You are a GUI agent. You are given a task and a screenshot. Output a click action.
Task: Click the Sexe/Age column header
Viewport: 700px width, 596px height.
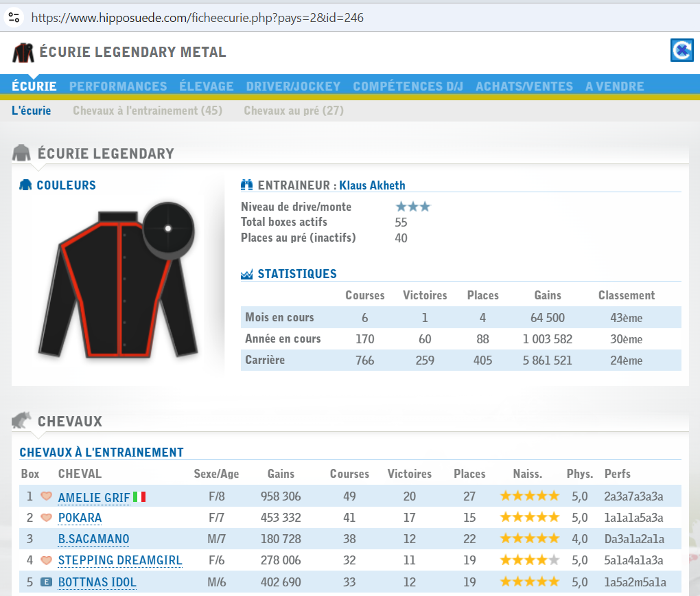(216, 474)
